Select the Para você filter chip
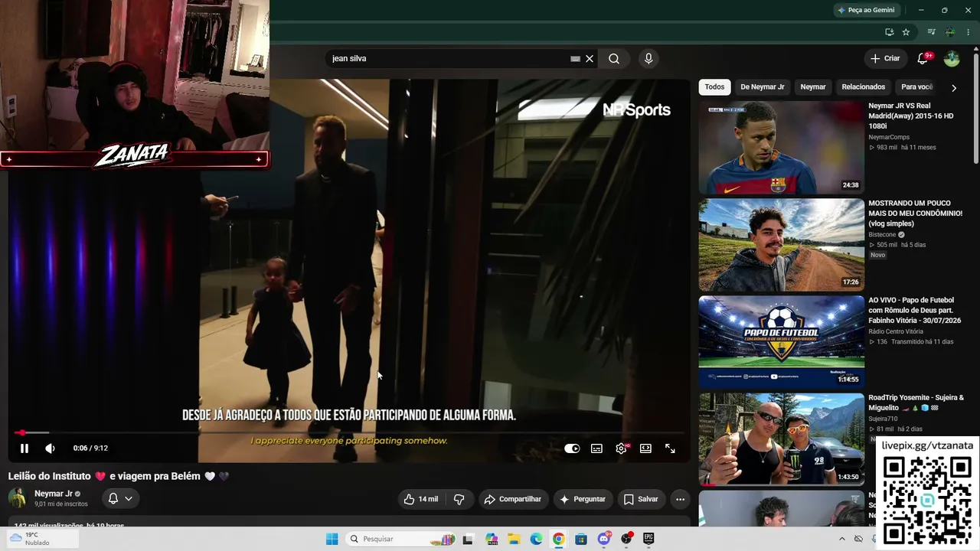The image size is (980, 551). (916, 87)
